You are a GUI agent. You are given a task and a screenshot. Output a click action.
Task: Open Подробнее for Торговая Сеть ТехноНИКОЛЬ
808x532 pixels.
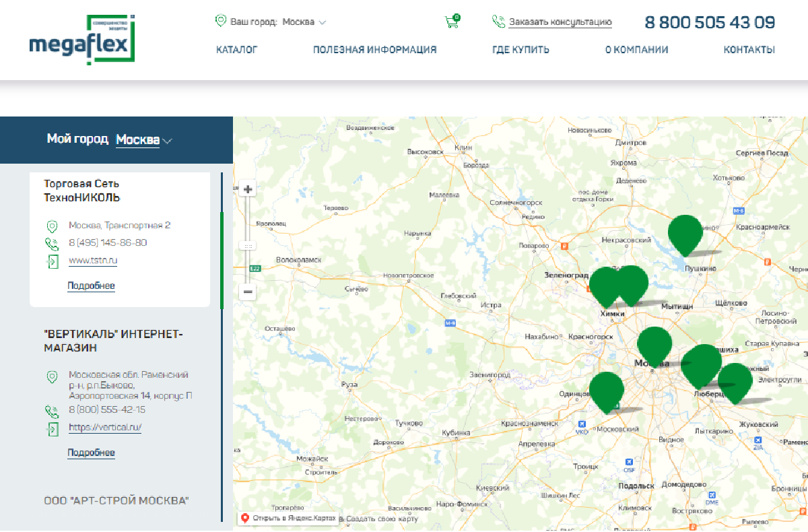(x=91, y=286)
